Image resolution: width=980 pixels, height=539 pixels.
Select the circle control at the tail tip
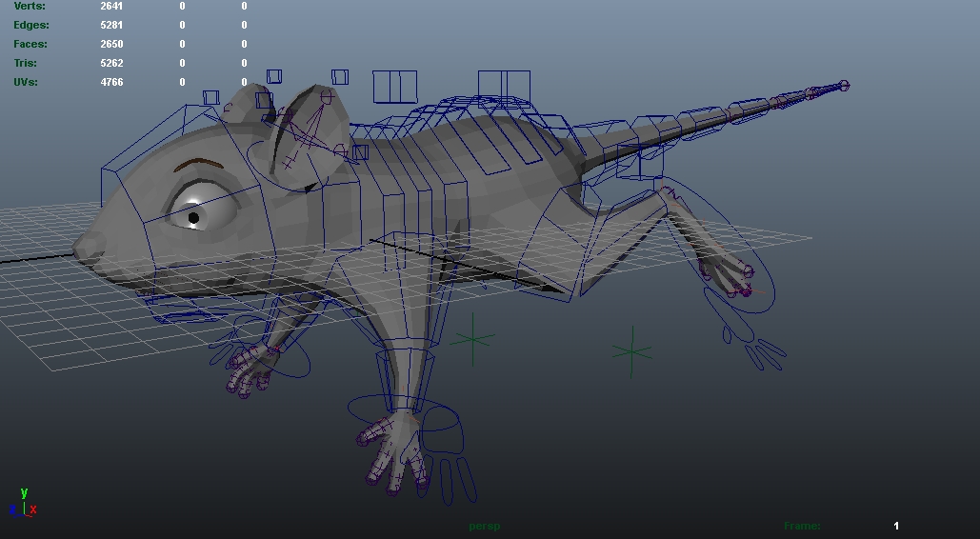pyautogui.click(x=844, y=86)
